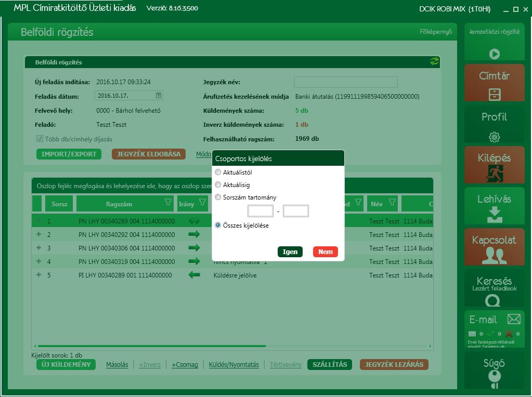Click the small grey envelope counter icon
This screenshot has height=397, width=532.
pos(472,334)
